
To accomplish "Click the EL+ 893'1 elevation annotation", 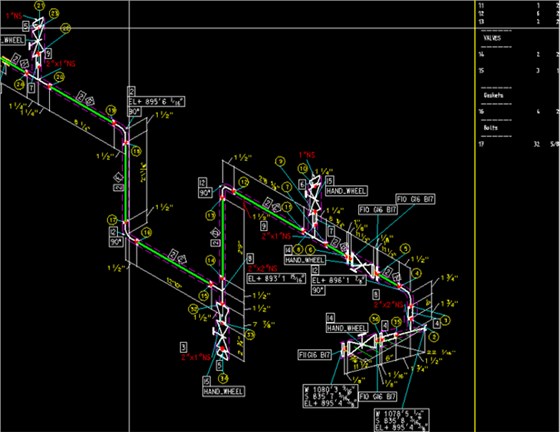I will click(276, 278).
